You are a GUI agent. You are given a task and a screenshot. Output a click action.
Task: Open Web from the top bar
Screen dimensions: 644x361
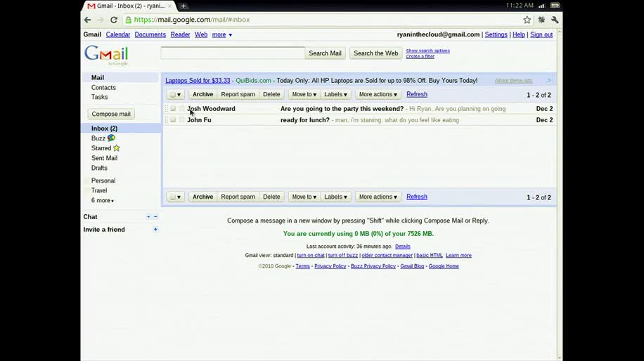coord(201,34)
